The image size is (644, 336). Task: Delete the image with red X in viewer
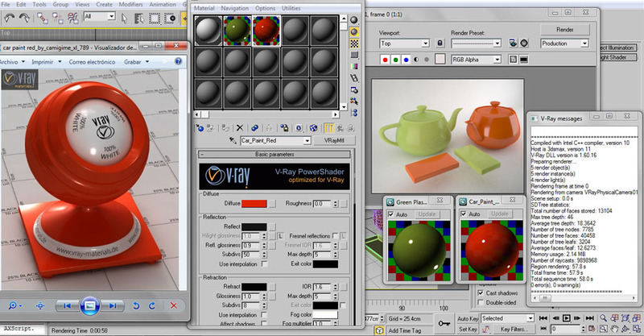click(x=173, y=305)
